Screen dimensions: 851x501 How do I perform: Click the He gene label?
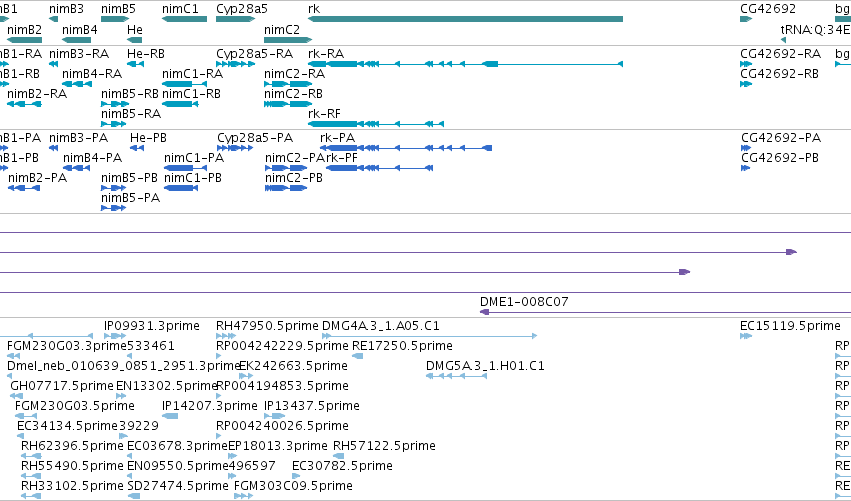pos(135,30)
